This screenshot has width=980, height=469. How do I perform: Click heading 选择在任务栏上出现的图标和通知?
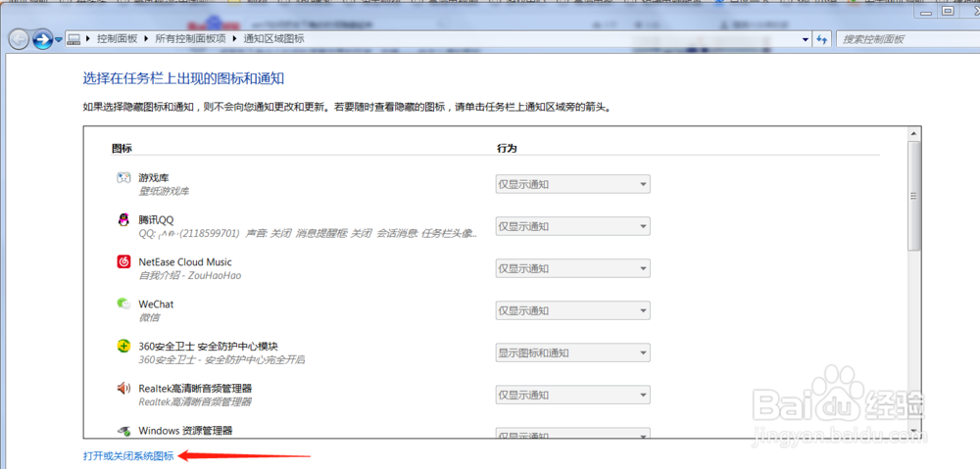point(184,78)
